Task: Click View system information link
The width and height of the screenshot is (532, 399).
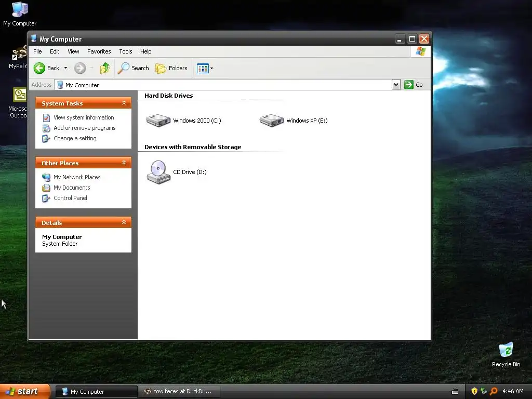Action: (84, 117)
